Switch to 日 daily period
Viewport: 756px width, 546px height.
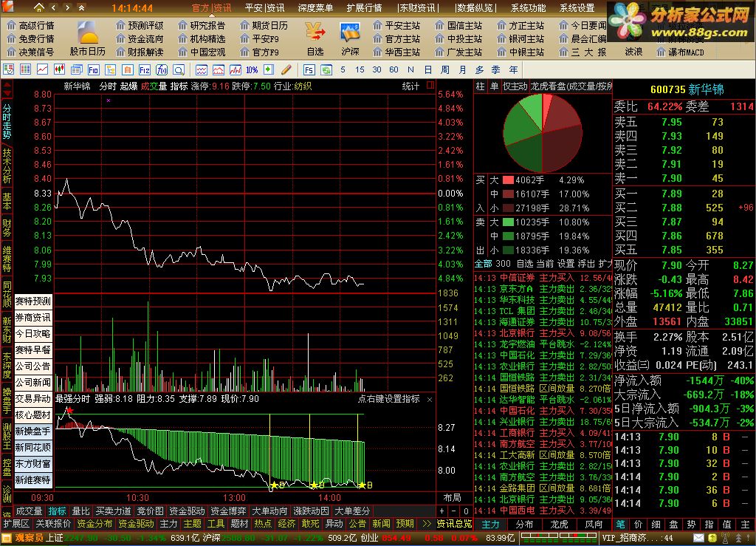pos(428,69)
